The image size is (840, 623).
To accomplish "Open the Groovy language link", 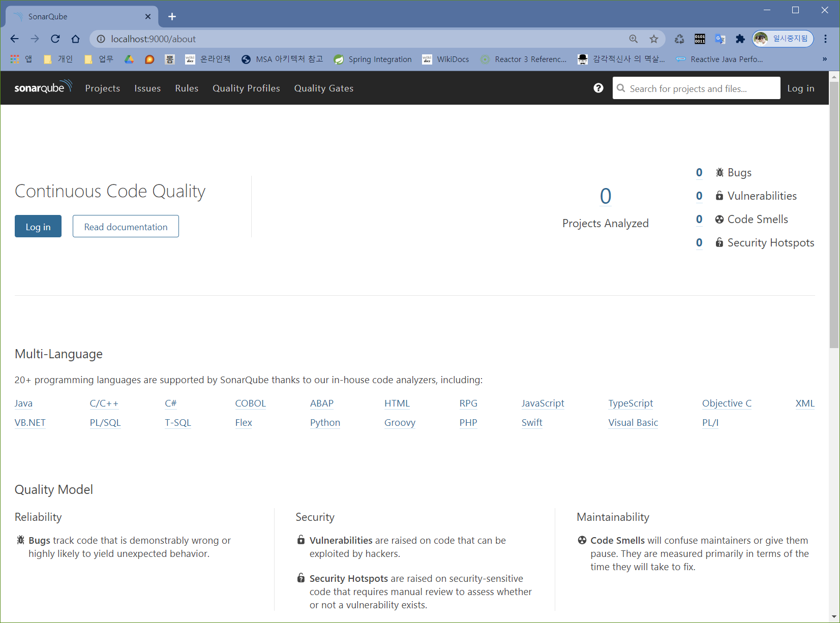I will (x=400, y=423).
